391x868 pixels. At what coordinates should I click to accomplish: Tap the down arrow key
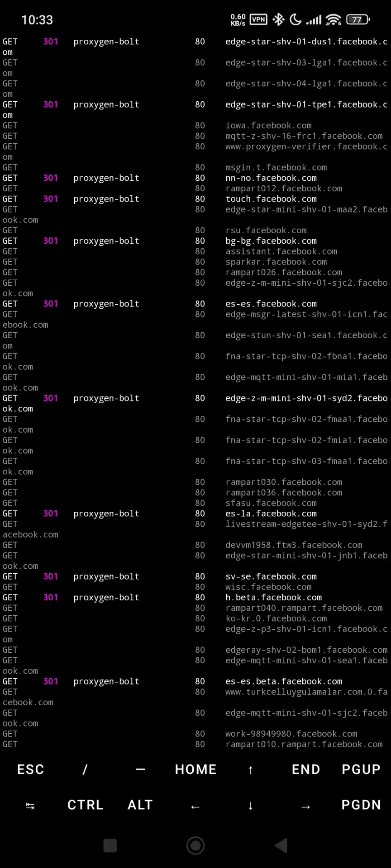pos(251,806)
